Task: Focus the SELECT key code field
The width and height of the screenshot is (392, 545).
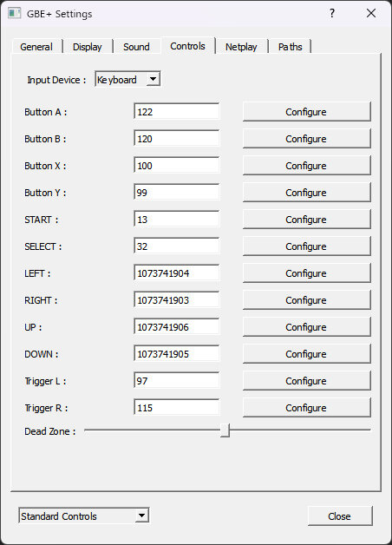Action: pos(177,246)
